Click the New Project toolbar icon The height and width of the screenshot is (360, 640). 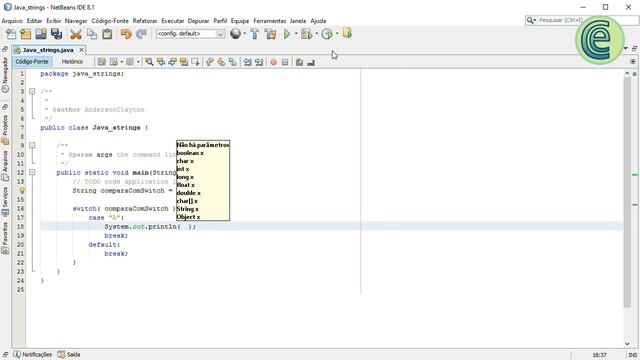coord(26,34)
